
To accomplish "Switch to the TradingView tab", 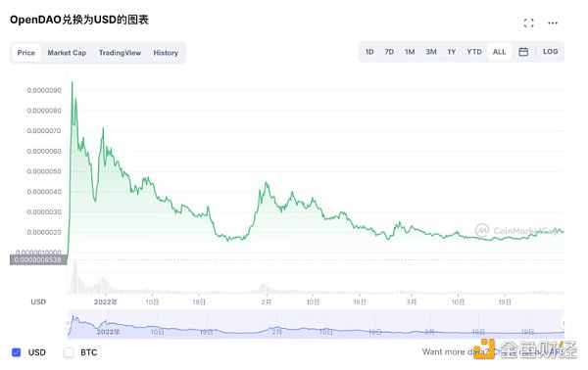I will [x=120, y=53].
